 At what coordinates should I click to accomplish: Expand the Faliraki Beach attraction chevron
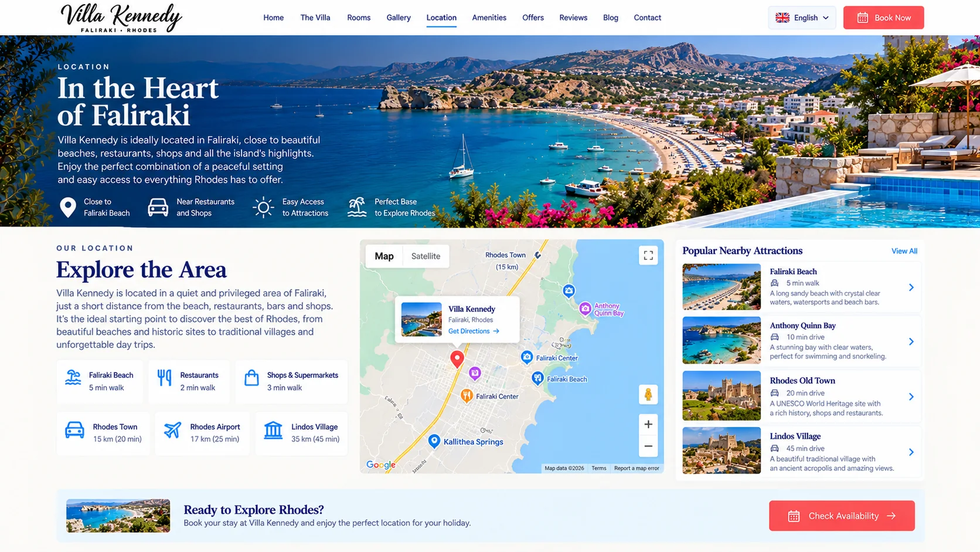click(x=911, y=287)
